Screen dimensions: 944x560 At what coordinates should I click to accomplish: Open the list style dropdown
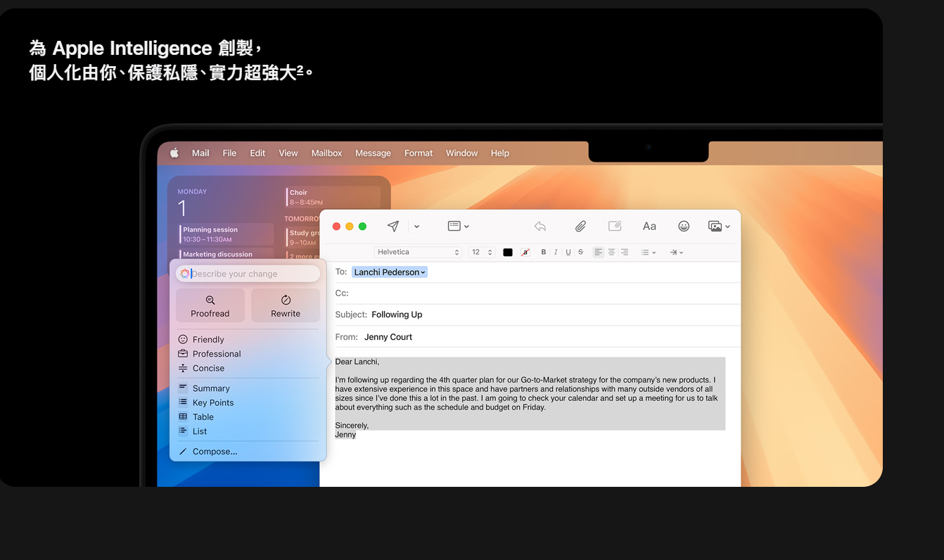pyautogui.click(x=648, y=252)
